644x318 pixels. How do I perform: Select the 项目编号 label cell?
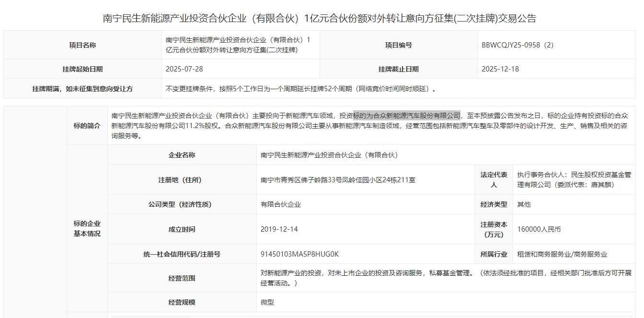click(398, 45)
